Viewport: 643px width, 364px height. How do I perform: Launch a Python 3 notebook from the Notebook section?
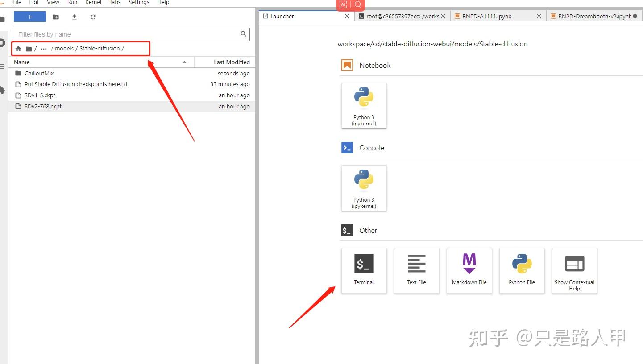364,106
